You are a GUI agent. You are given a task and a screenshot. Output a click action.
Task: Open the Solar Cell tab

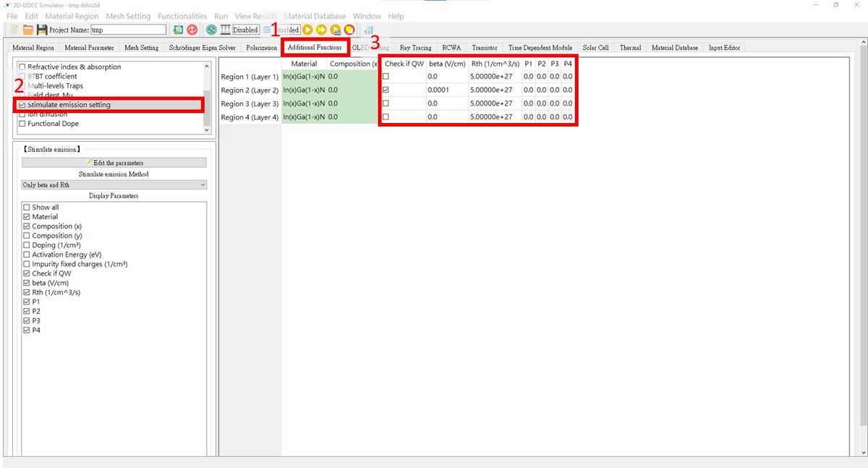pyautogui.click(x=595, y=48)
